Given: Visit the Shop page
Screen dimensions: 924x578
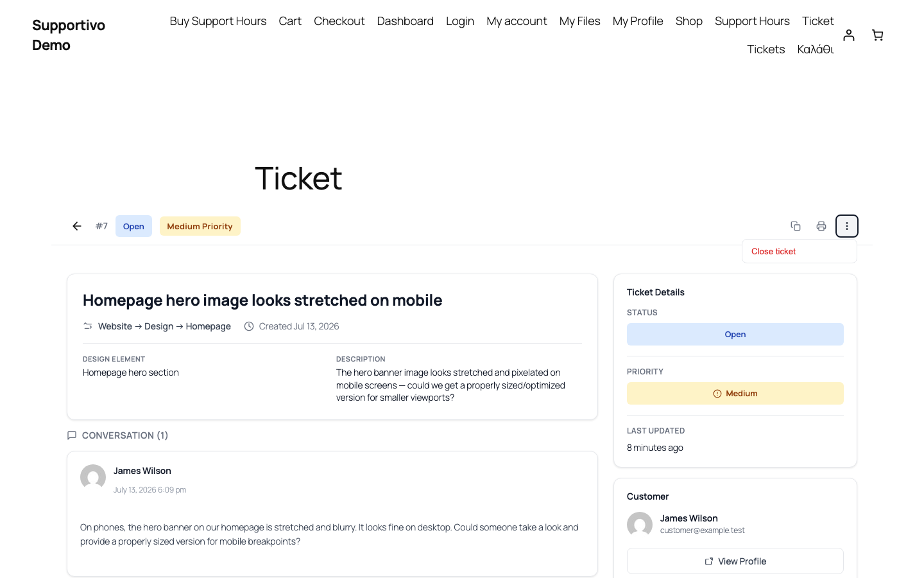Looking at the screenshot, I should click(689, 21).
